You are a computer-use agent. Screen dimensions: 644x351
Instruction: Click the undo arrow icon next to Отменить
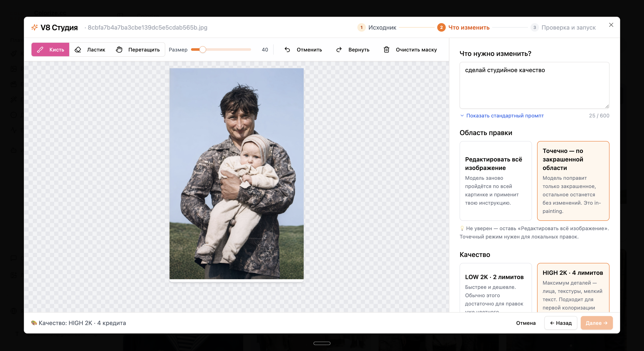click(x=287, y=50)
